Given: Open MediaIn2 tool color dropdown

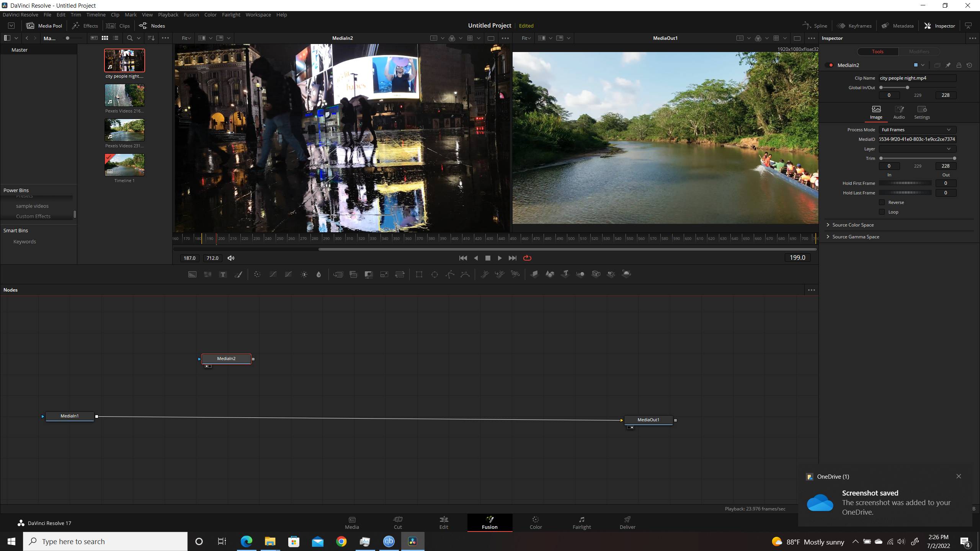Looking at the screenshot, I should (923, 65).
